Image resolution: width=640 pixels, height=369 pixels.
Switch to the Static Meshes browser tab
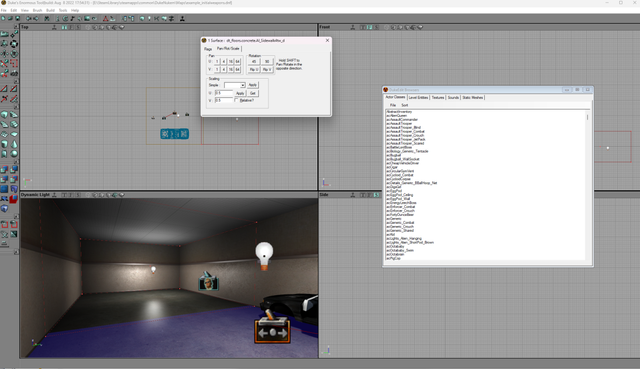[473, 98]
